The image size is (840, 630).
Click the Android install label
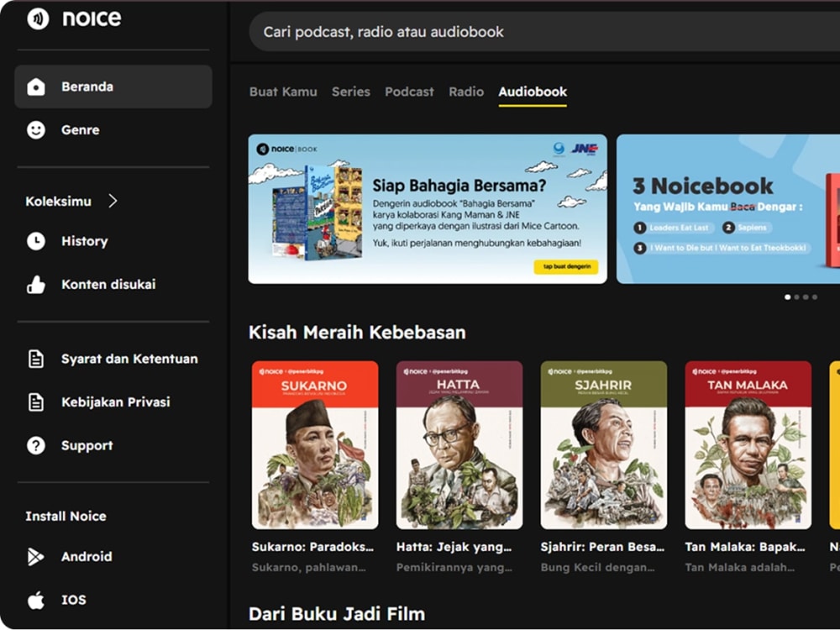[87, 557]
